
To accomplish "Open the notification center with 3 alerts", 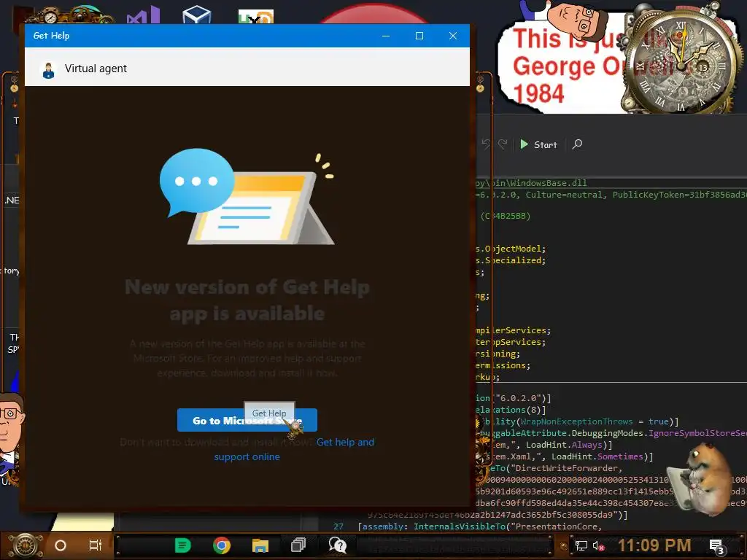I will click(717, 547).
